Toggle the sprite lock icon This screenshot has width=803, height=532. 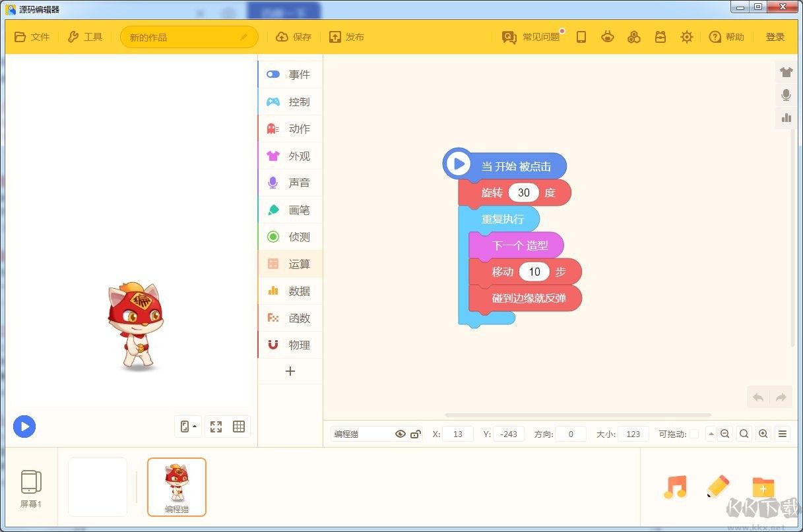416,434
